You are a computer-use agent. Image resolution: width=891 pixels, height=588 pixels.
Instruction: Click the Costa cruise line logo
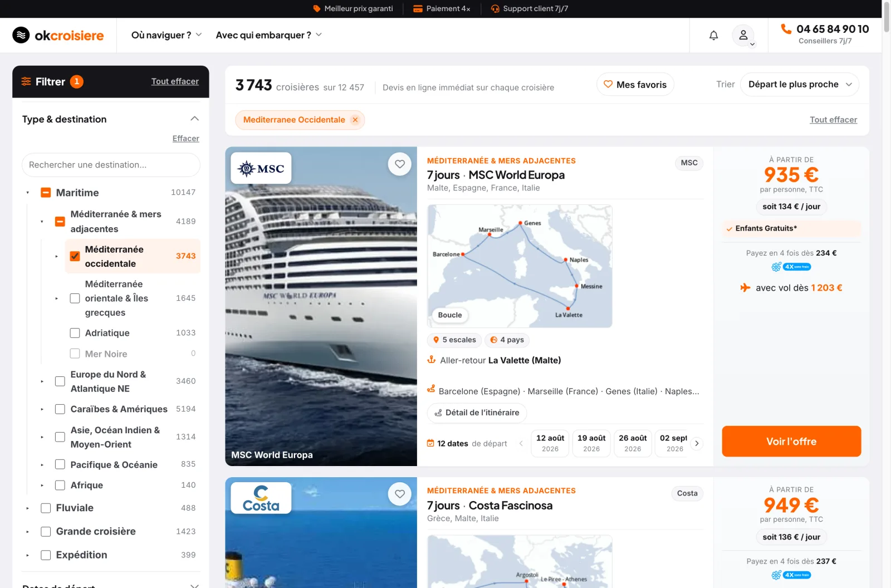click(261, 498)
